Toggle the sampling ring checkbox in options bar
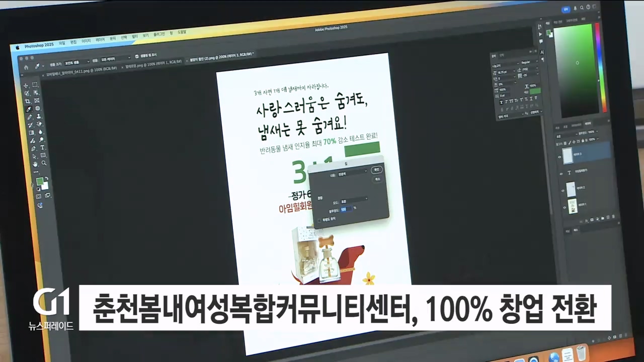The width and height of the screenshot is (644, 362). pyautogui.click(x=137, y=56)
